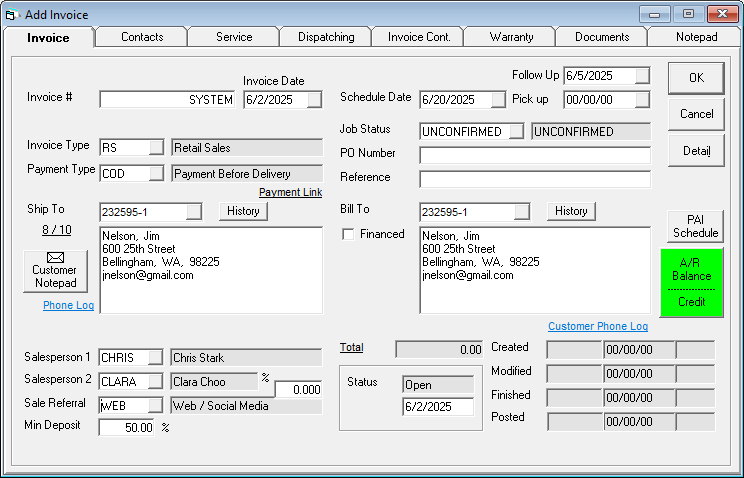Click the Finished date 00/00/00
The width and height of the screenshot is (744, 478).
639,398
